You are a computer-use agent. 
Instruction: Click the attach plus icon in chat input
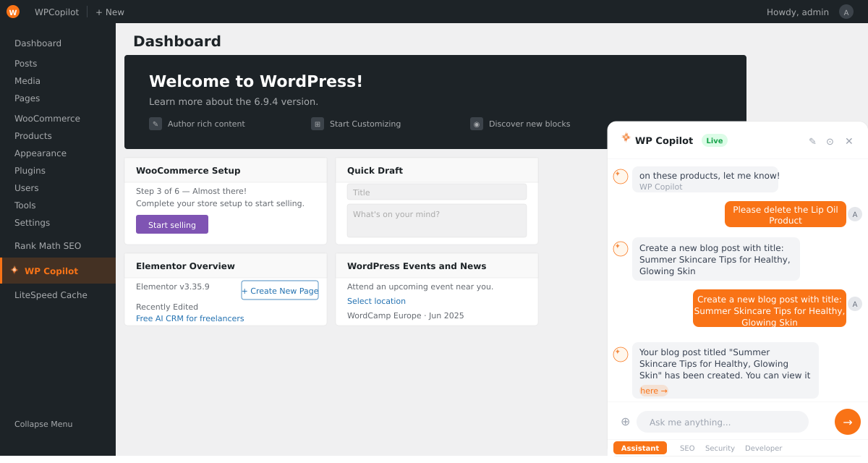[625, 421]
